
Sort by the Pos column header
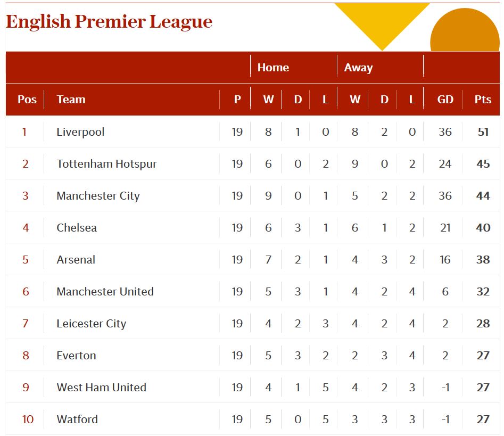tap(27, 100)
